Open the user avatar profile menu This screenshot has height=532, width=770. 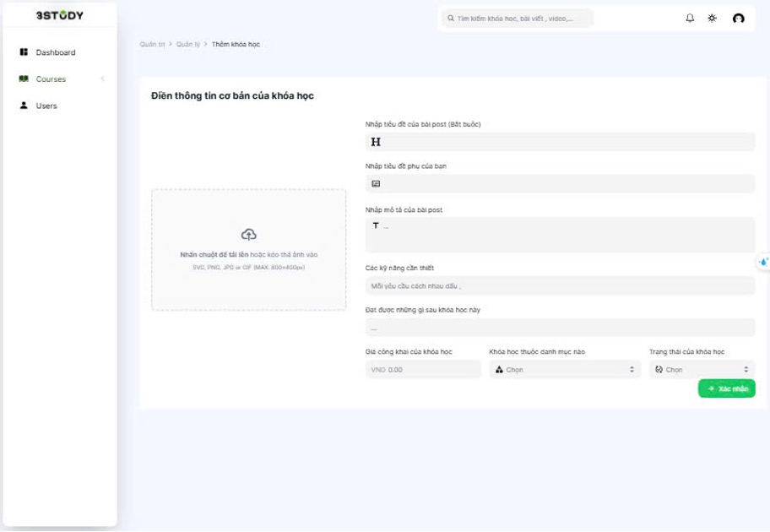coord(738,19)
